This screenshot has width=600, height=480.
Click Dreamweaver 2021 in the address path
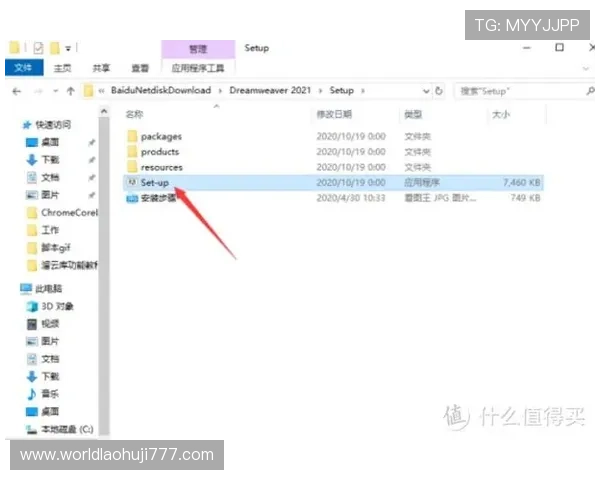point(271,90)
